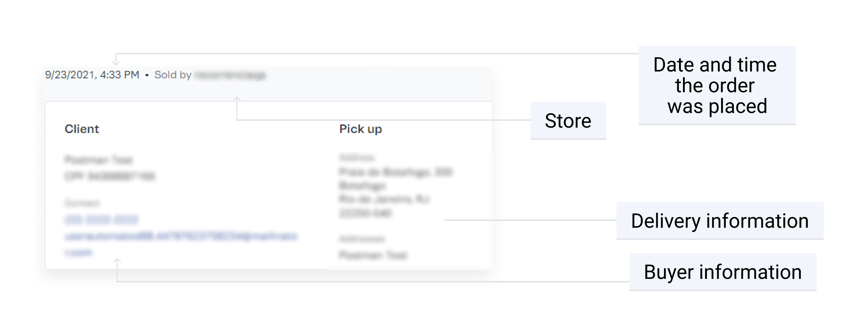Open the blurred store name after 'Sold by'
Viewport: 868px width, 335px height.
[230, 75]
